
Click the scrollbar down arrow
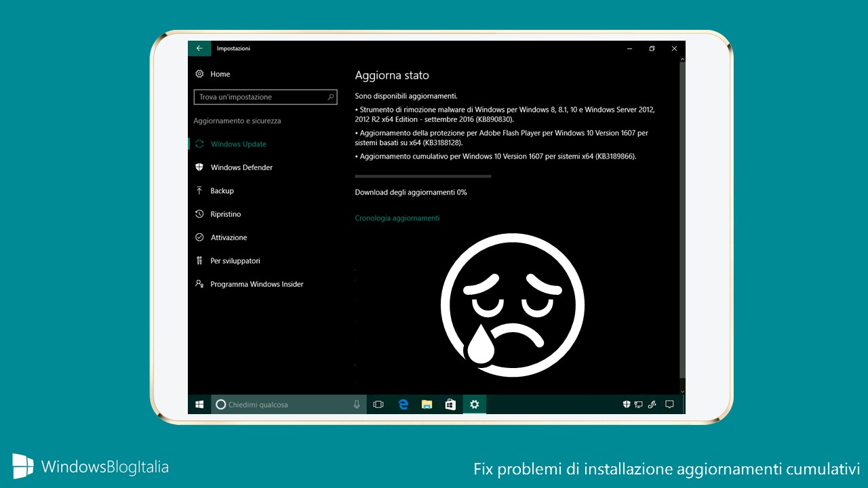click(x=682, y=391)
